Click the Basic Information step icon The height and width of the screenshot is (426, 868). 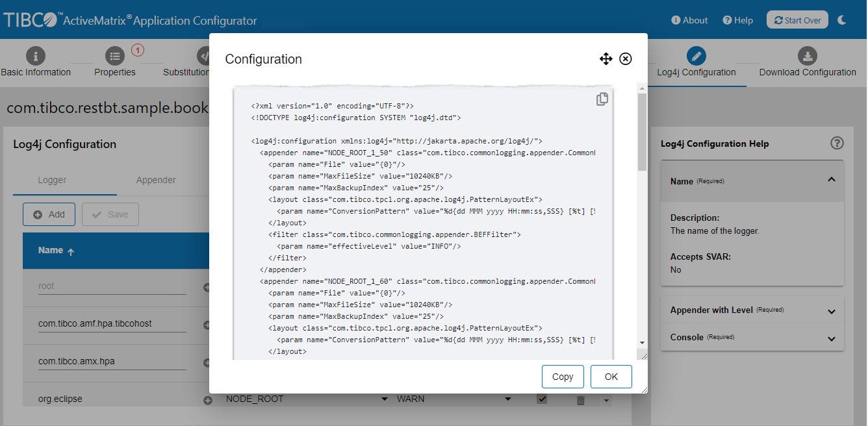click(x=35, y=56)
